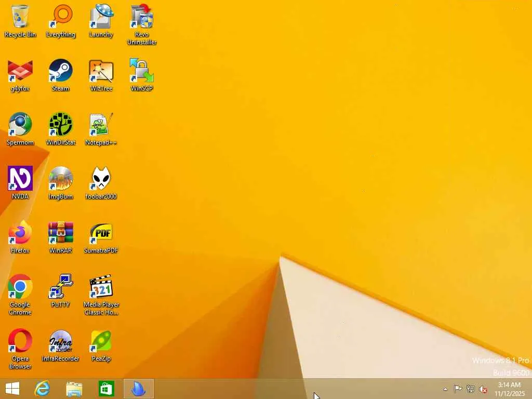Click the WizTree desktop icon

point(101,75)
